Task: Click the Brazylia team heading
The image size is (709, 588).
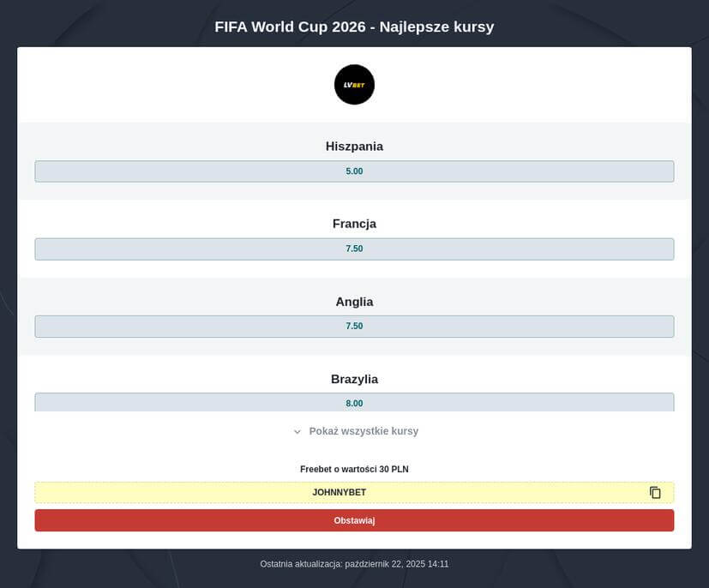Action: pyautogui.click(x=354, y=379)
